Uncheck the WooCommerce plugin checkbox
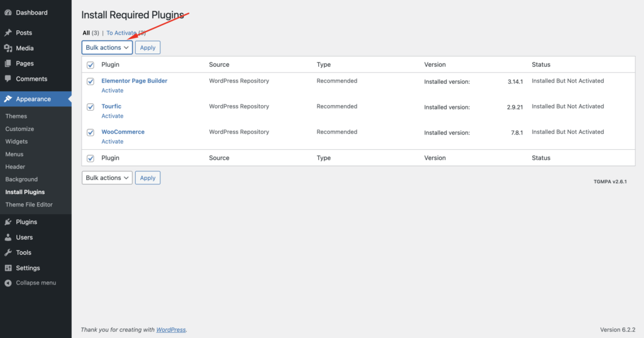The image size is (644, 338). [91, 132]
